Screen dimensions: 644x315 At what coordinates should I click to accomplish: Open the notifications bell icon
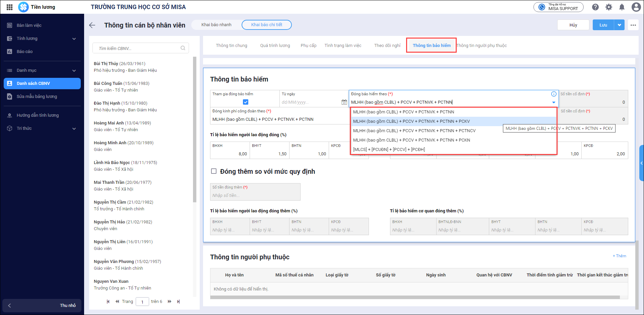pyautogui.click(x=622, y=7)
